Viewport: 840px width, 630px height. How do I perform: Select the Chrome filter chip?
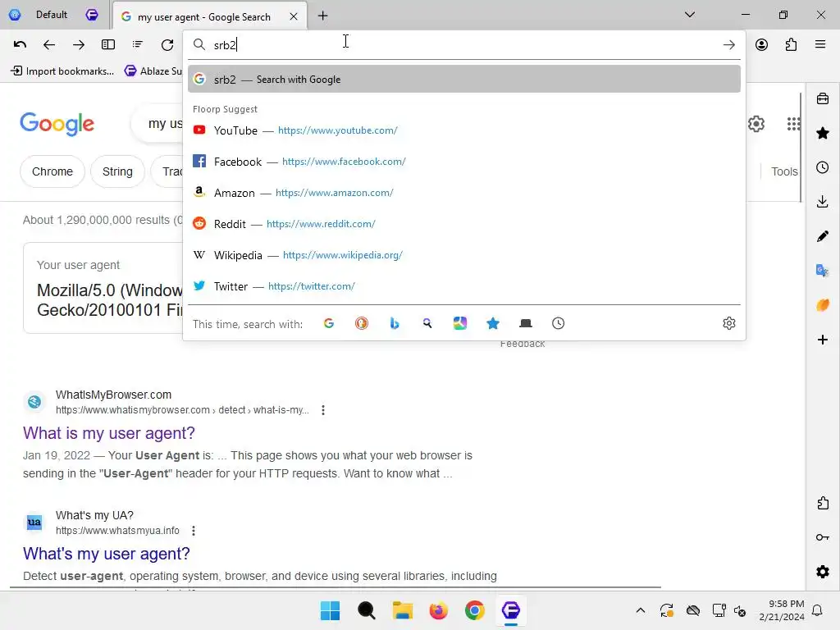[x=52, y=171]
